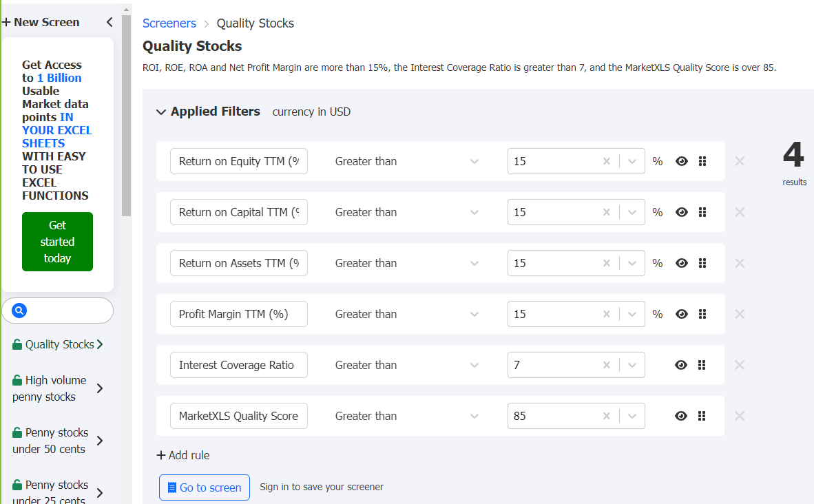Viewport: 814px width, 504px height.
Task: Click the plus icon next to New Screen
Action: [x=6, y=21]
